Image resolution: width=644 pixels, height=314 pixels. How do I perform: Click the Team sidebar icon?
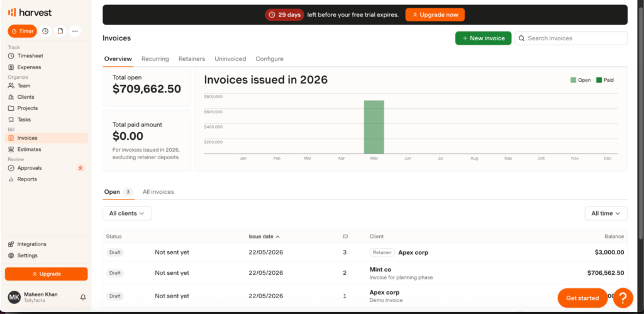coord(11,86)
